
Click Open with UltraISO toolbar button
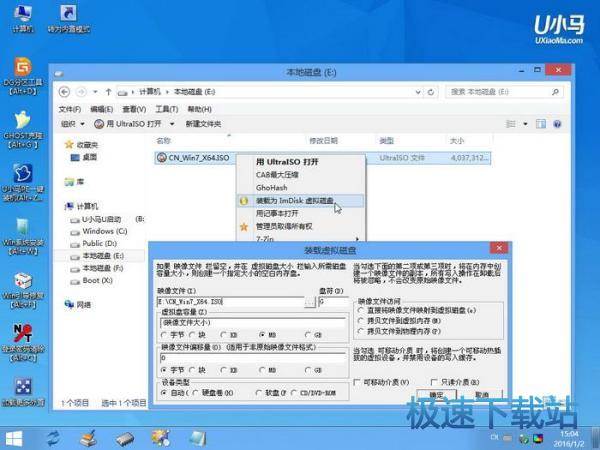(x=129, y=124)
